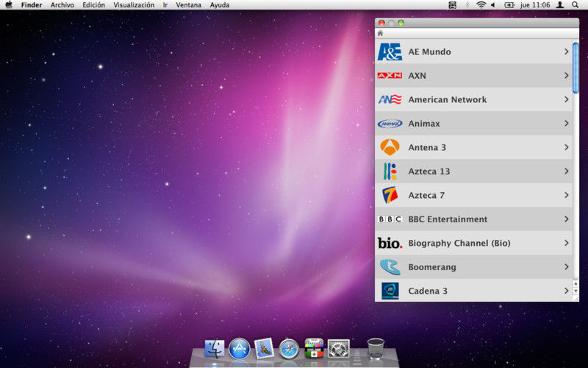This screenshot has width=588, height=368.
Task: Open the Visualización menu
Action: pyautogui.click(x=134, y=5)
